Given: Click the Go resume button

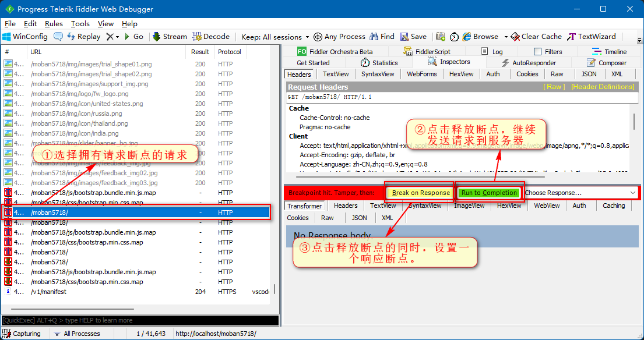Looking at the screenshot, I should click(x=134, y=37).
